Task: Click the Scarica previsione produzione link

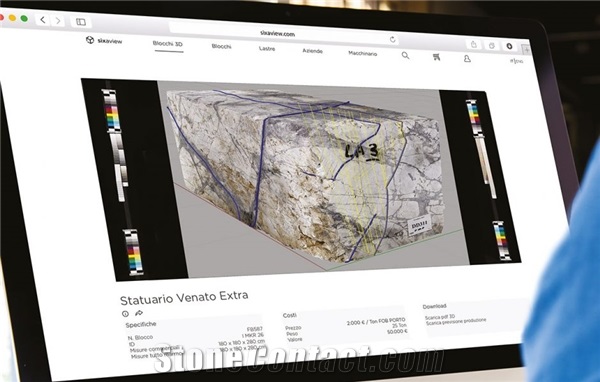Action: tap(456, 322)
